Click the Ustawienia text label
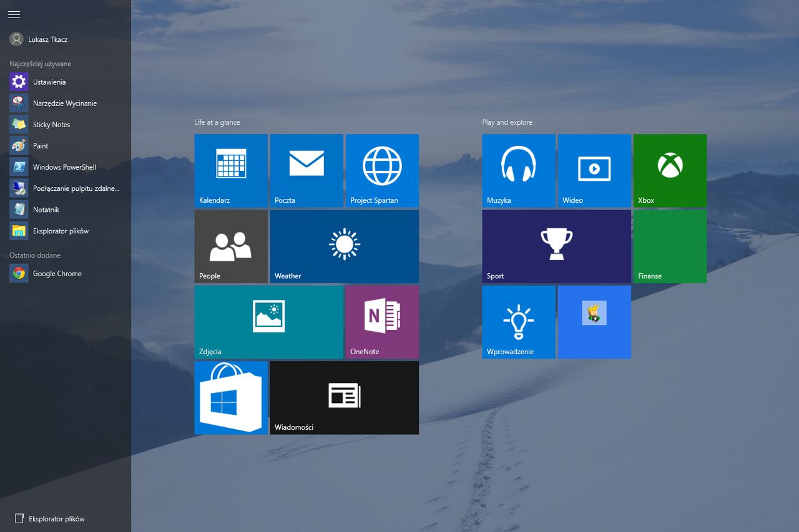Image resolution: width=799 pixels, height=532 pixels. pos(49,82)
